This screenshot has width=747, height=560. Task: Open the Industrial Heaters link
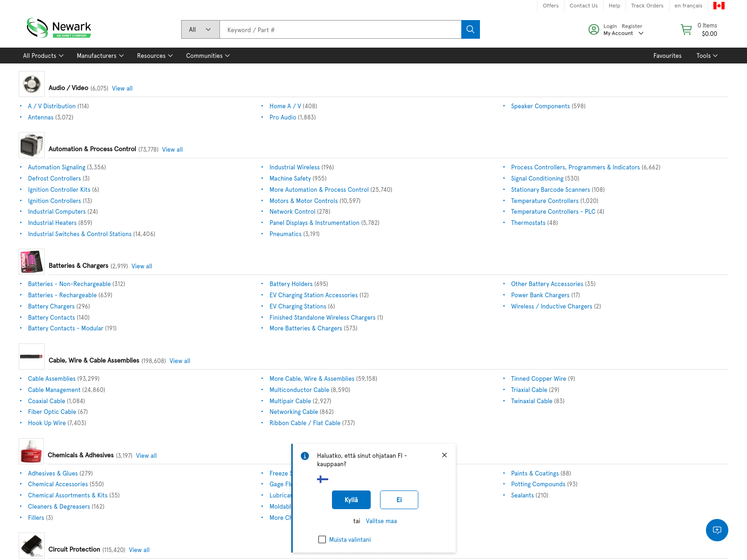[x=52, y=223]
